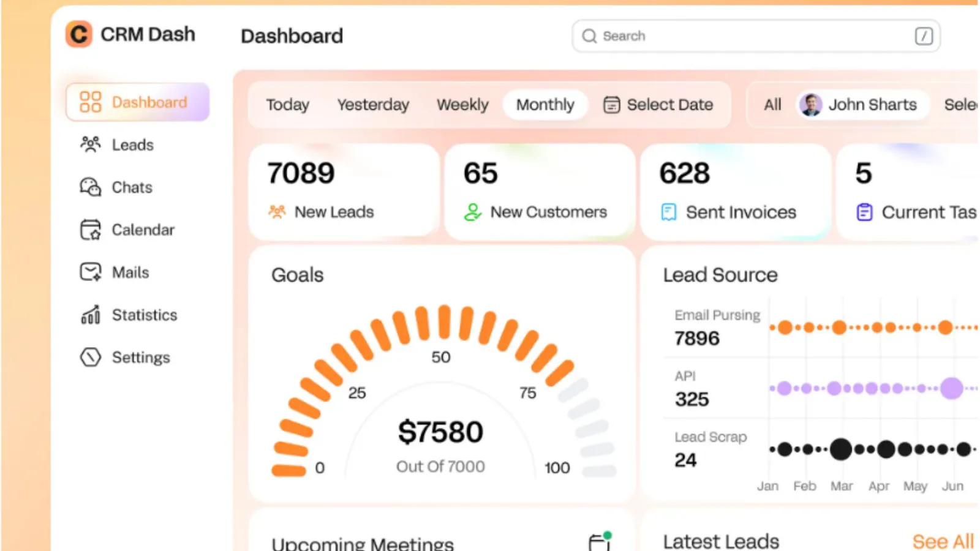Click the $7580 goal amount
980x551 pixels.
click(440, 432)
